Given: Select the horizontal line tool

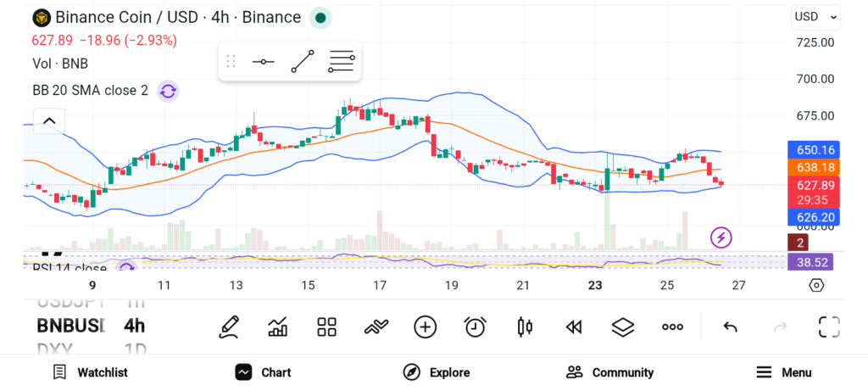Looking at the screenshot, I should tap(264, 62).
